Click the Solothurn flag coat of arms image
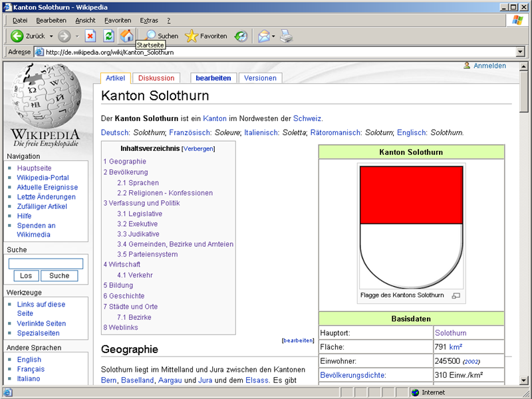532x399 pixels. [x=411, y=226]
